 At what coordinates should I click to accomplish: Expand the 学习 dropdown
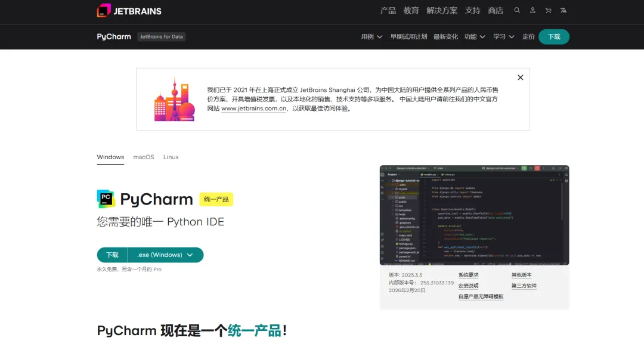(504, 37)
